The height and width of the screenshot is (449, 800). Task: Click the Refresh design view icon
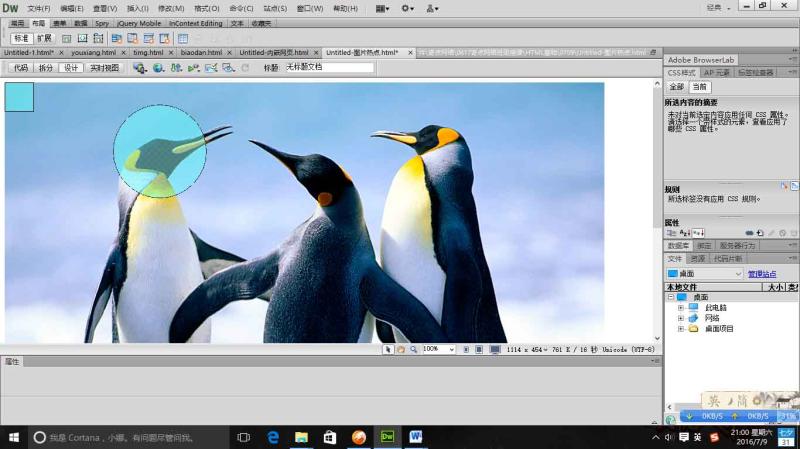coord(245,68)
